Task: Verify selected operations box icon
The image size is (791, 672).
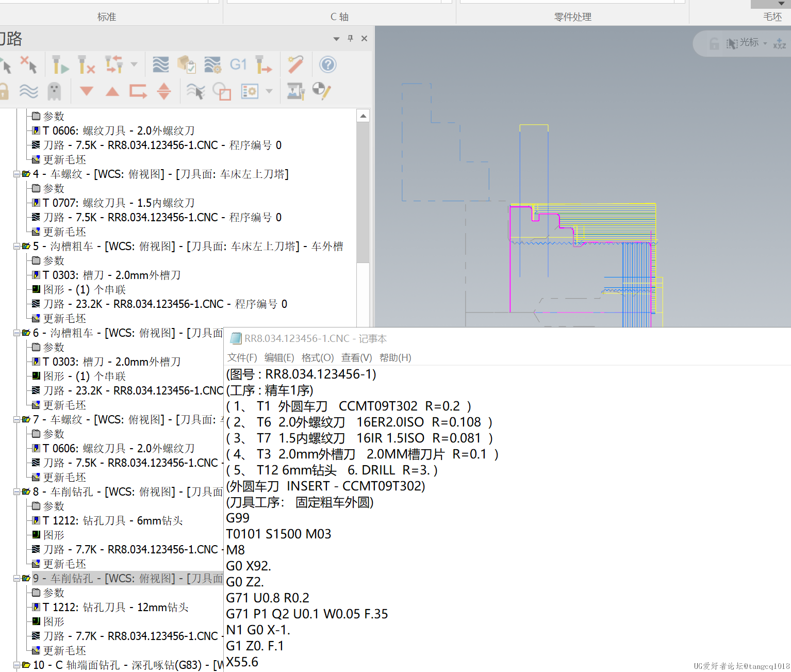Action: pyautogui.click(x=186, y=64)
